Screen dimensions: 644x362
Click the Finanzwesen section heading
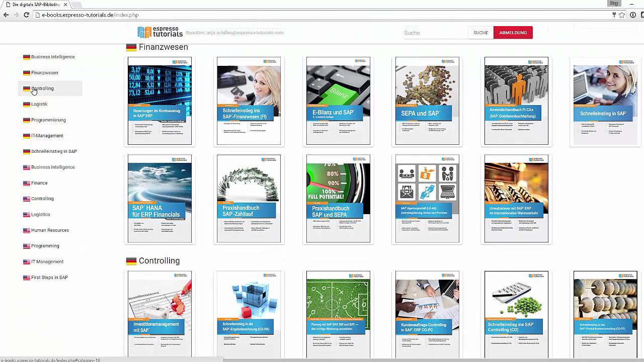tap(163, 47)
